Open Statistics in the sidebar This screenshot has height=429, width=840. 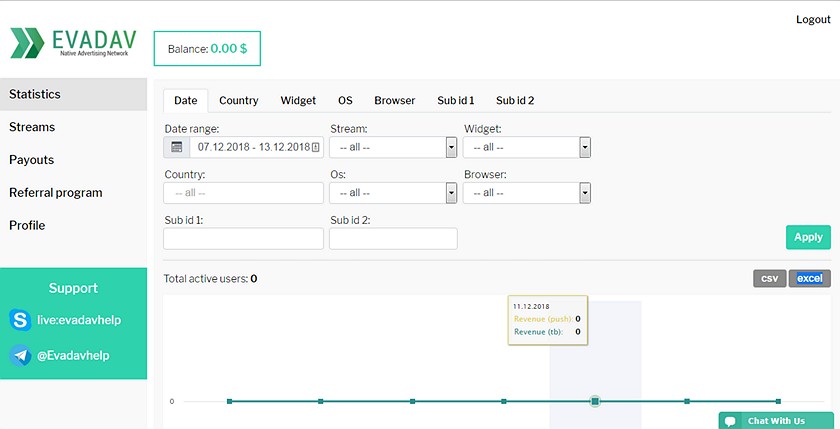coord(73,94)
